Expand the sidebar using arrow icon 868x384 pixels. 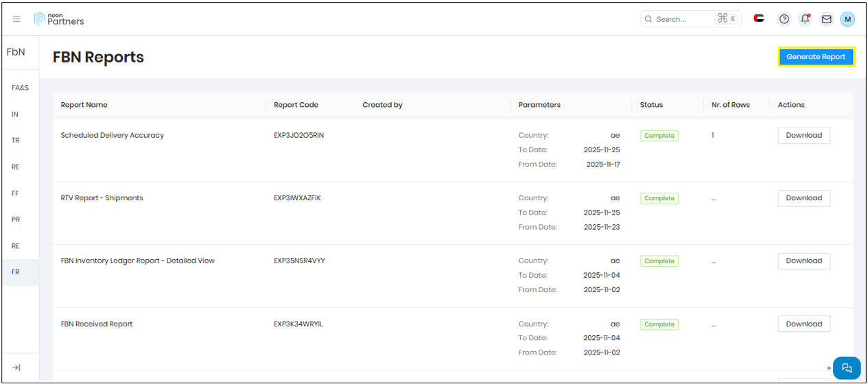(x=16, y=368)
